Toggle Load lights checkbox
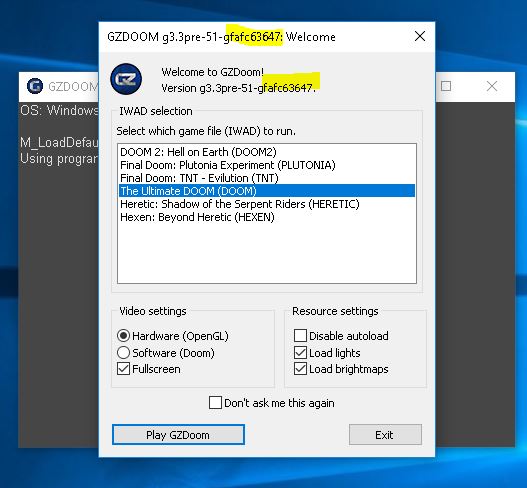This screenshot has width=527, height=488. [x=300, y=353]
